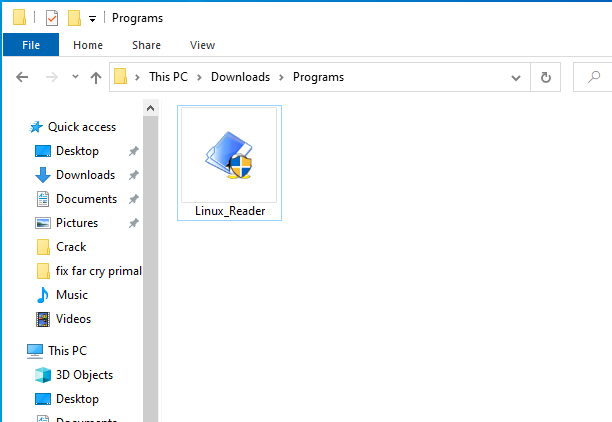Click the This PC monitor icon
612x422 pixels.
click(35, 351)
